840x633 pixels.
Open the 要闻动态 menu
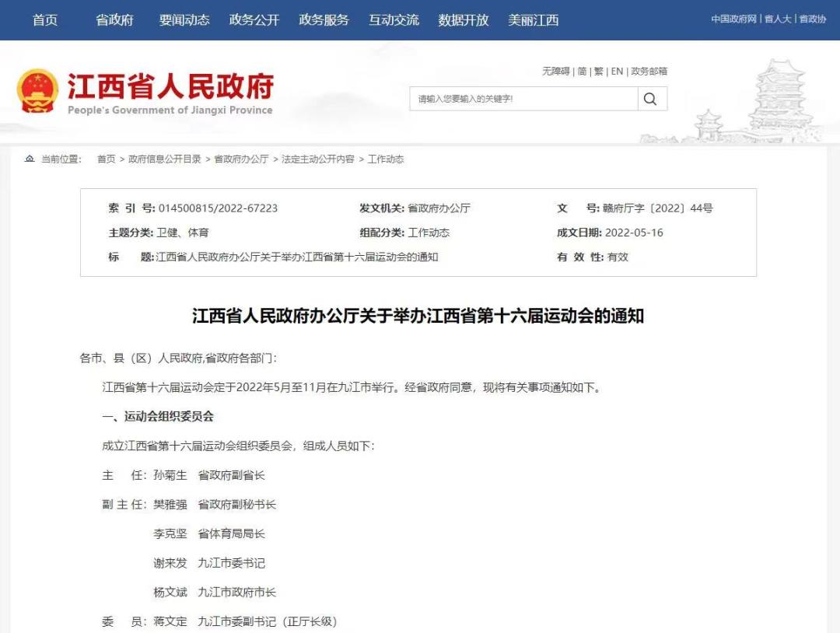[x=184, y=20]
